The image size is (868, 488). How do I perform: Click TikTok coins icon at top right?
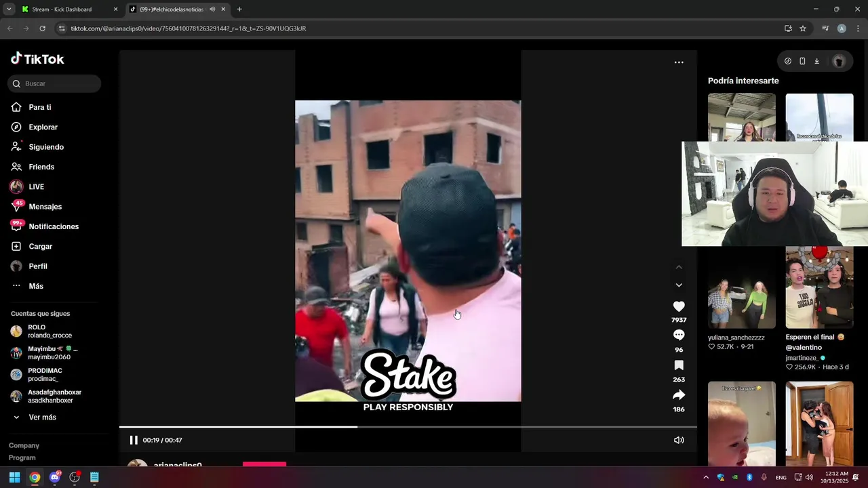click(x=788, y=61)
